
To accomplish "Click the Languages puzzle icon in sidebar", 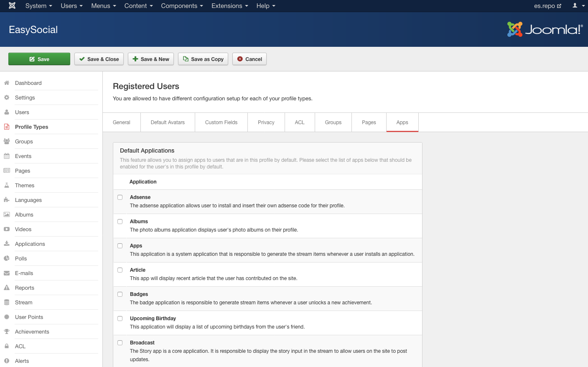I will [7, 200].
